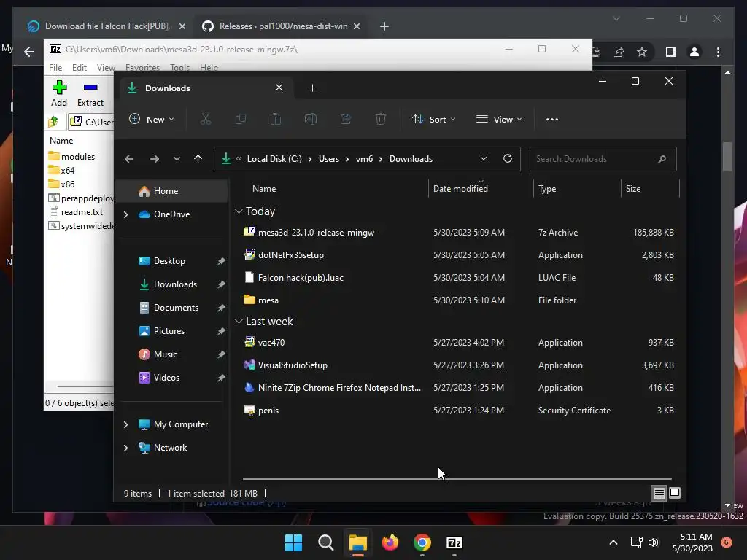Screen dimensions: 747x560
Task: Click the Add button in 7-Zip
Action: tap(59, 94)
